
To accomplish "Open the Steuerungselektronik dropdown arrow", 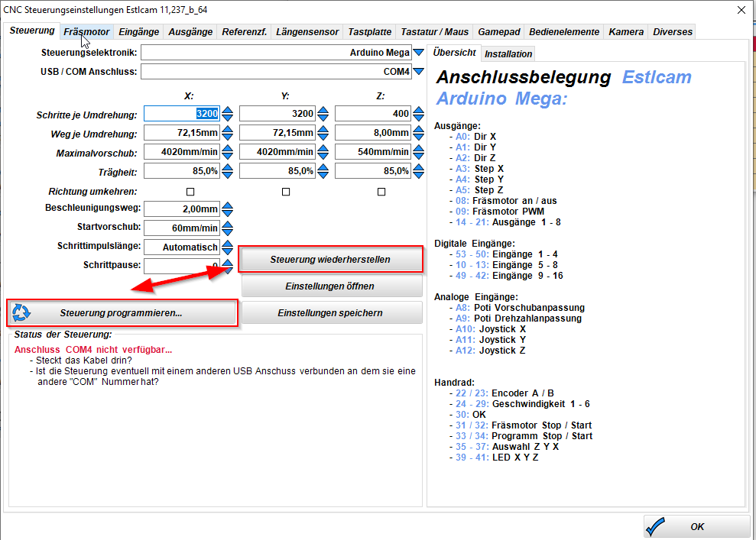I will pyautogui.click(x=418, y=52).
